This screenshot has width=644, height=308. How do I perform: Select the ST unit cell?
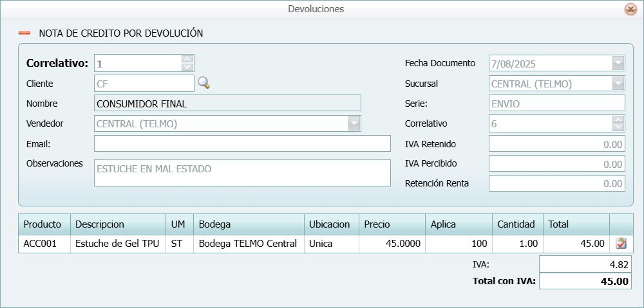180,244
